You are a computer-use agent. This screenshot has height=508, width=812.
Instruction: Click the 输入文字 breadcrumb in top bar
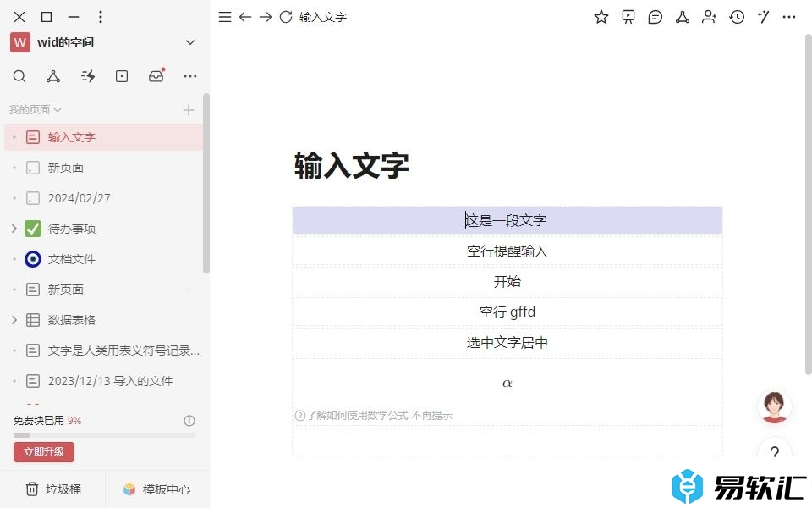point(322,17)
